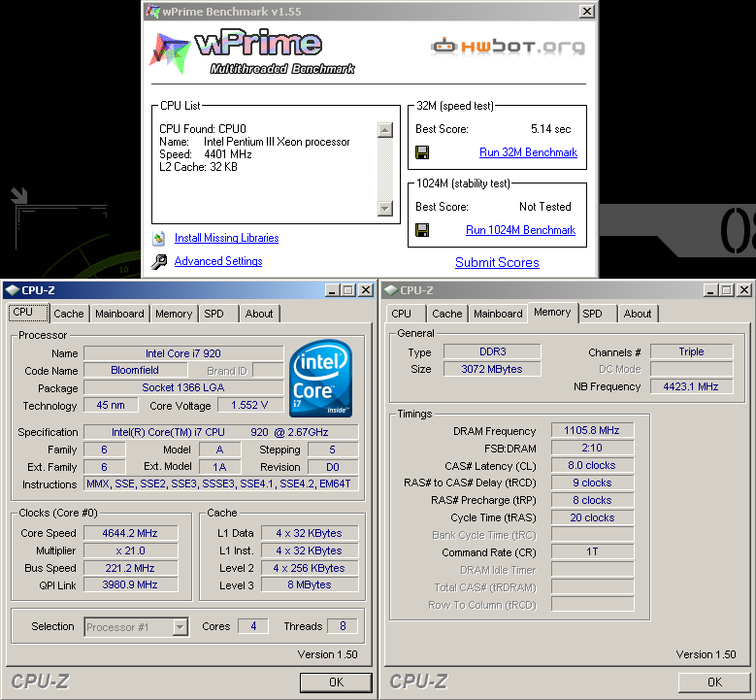This screenshot has width=756, height=700.
Task: Click the Instructions field listing MMX, SSE
Action: (221, 483)
